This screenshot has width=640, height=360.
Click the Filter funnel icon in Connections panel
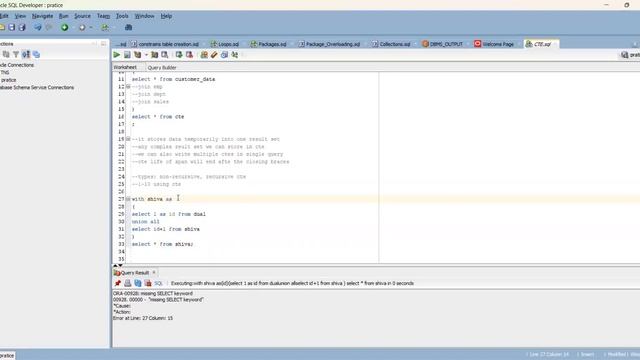(16, 54)
